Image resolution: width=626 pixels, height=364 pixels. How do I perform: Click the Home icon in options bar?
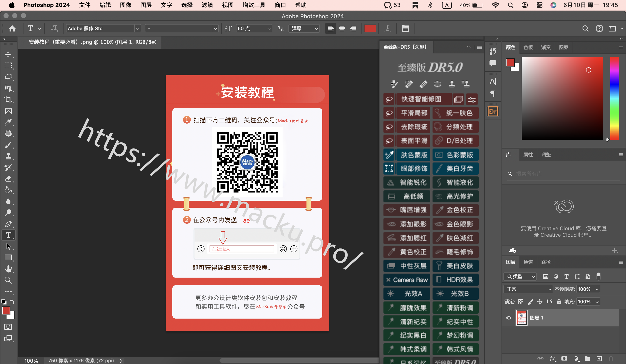point(12,28)
